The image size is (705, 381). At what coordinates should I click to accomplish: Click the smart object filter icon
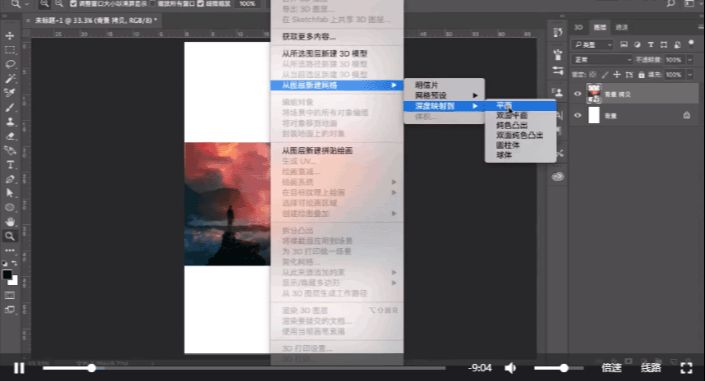pos(678,45)
